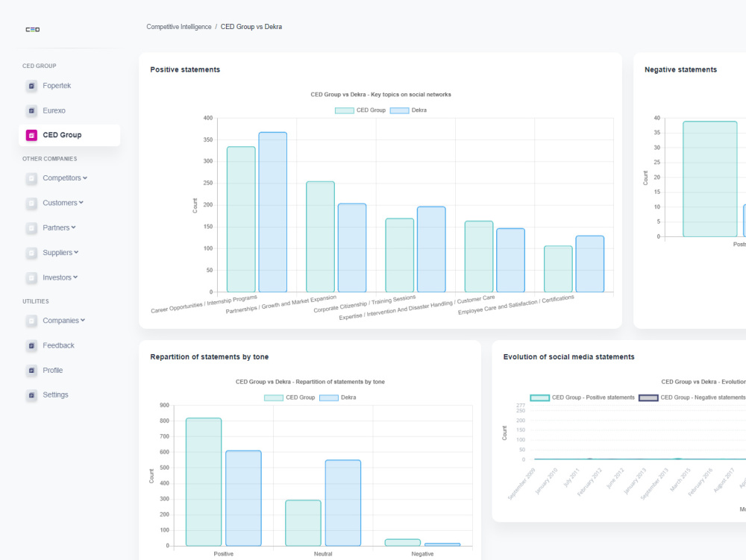This screenshot has height=560, width=746.
Task: Click the Fopertek sidebar icon
Action: tap(31, 86)
